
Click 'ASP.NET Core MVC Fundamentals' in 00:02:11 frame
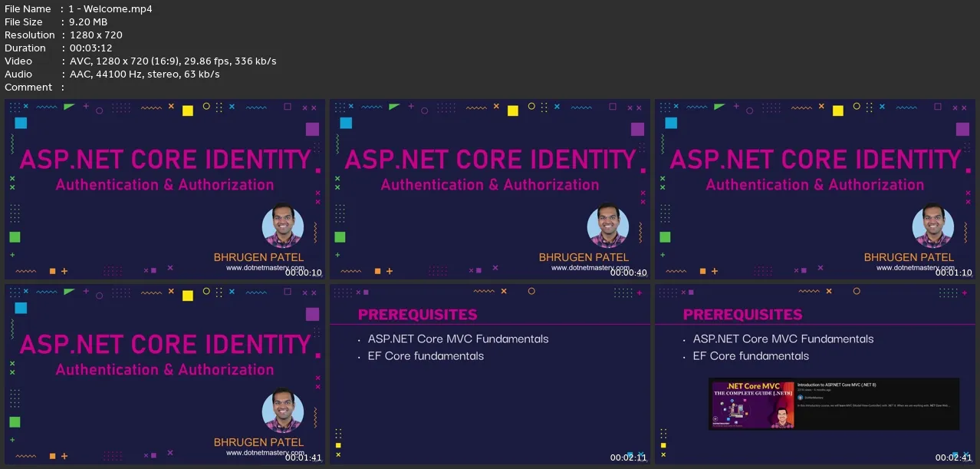tap(458, 339)
